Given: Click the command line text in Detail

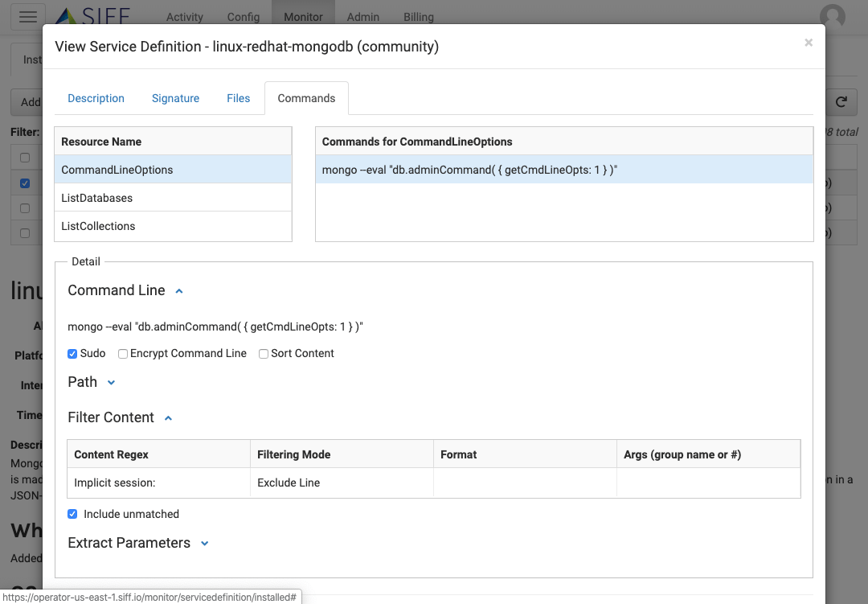Looking at the screenshot, I should (215, 327).
